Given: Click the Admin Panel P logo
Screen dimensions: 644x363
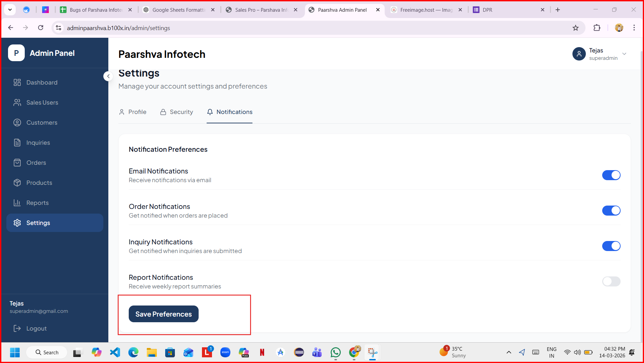Looking at the screenshot, I should [x=16, y=53].
